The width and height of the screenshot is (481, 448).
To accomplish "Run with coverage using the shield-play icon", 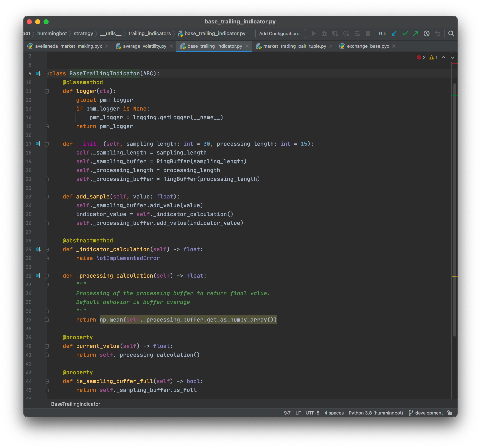I will [335, 34].
